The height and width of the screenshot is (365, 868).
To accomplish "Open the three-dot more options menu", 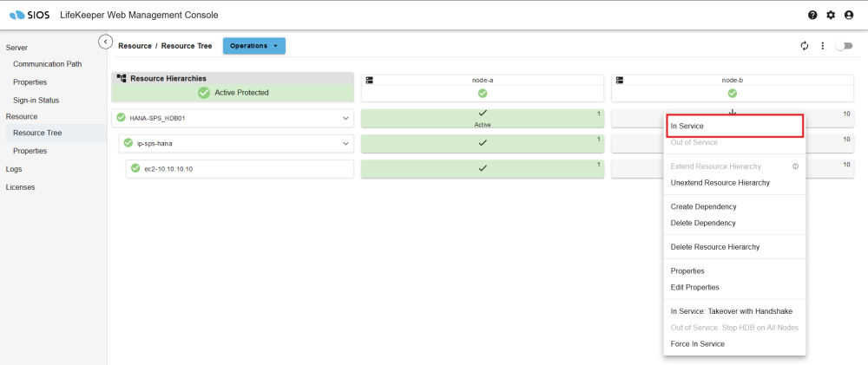I will click(822, 46).
